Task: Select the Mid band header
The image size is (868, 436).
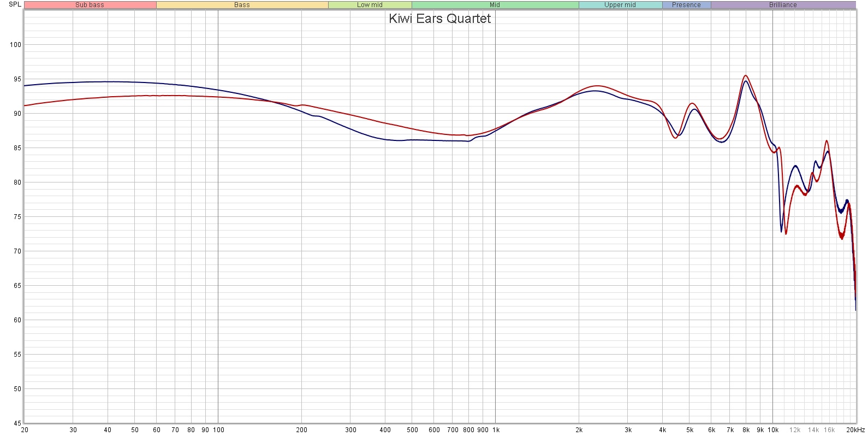Action: point(495,5)
